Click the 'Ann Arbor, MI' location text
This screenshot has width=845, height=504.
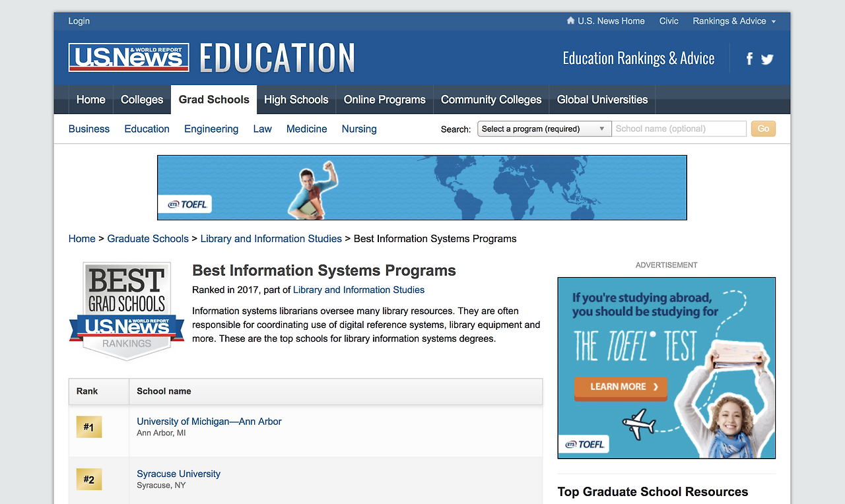pyautogui.click(x=161, y=433)
